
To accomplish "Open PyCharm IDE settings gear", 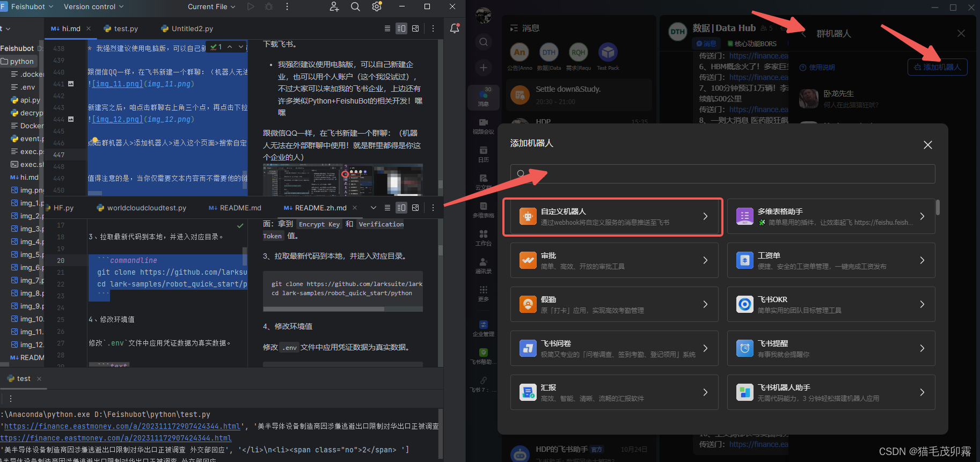I will coord(377,6).
